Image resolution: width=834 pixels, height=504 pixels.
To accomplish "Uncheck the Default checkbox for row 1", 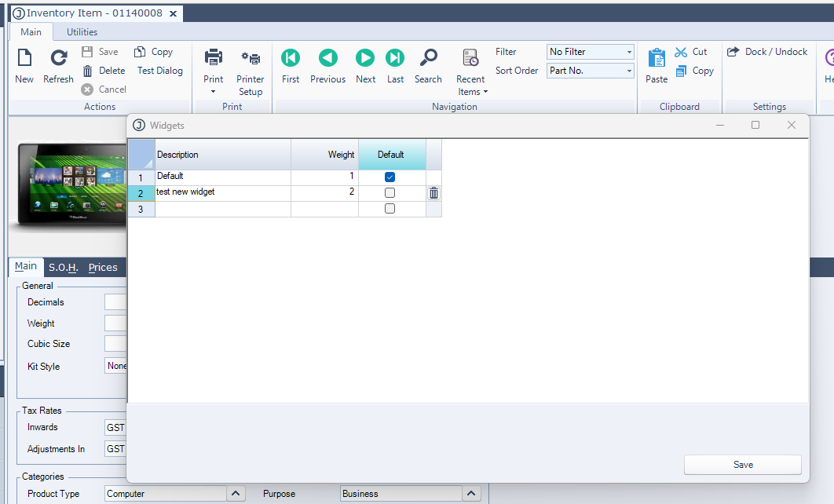I will tap(390, 177).
